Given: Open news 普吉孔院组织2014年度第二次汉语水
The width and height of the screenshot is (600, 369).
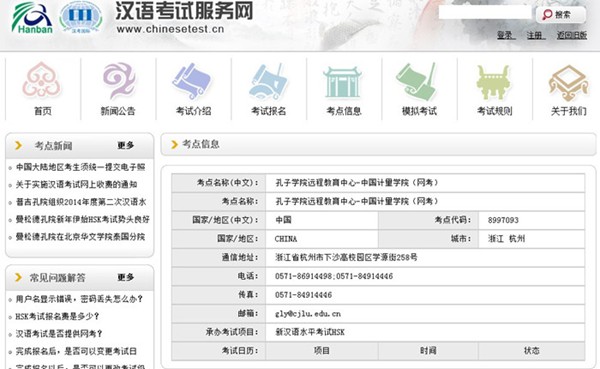Looking at the screenshot, I should click(81, 202).
